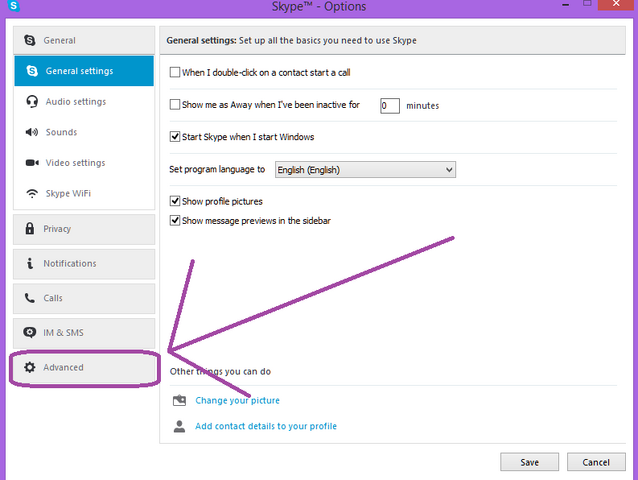
Task: Expand the IM & SMS section
Action: [84, 333]
